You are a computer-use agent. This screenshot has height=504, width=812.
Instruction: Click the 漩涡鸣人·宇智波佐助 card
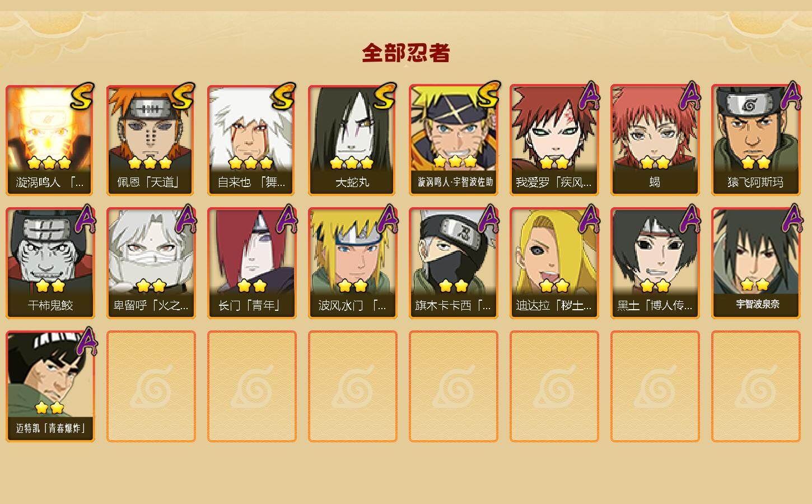[454, 140]
